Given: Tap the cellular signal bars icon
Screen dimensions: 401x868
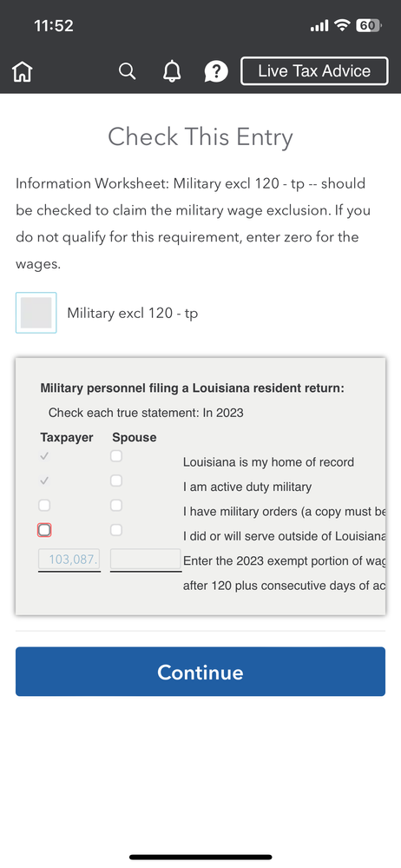Looking at the screenshot, I should [x=319, y=26].
